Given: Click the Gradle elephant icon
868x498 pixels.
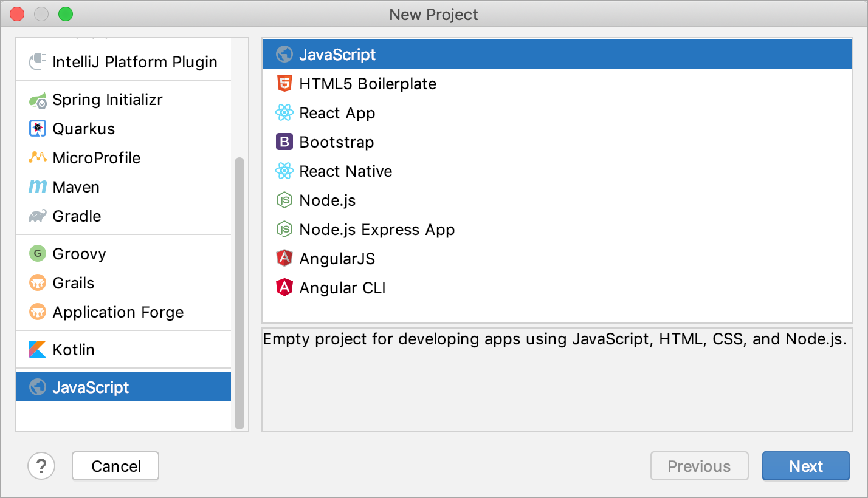Looking at the screenshot, I should [x=38, y=216].
